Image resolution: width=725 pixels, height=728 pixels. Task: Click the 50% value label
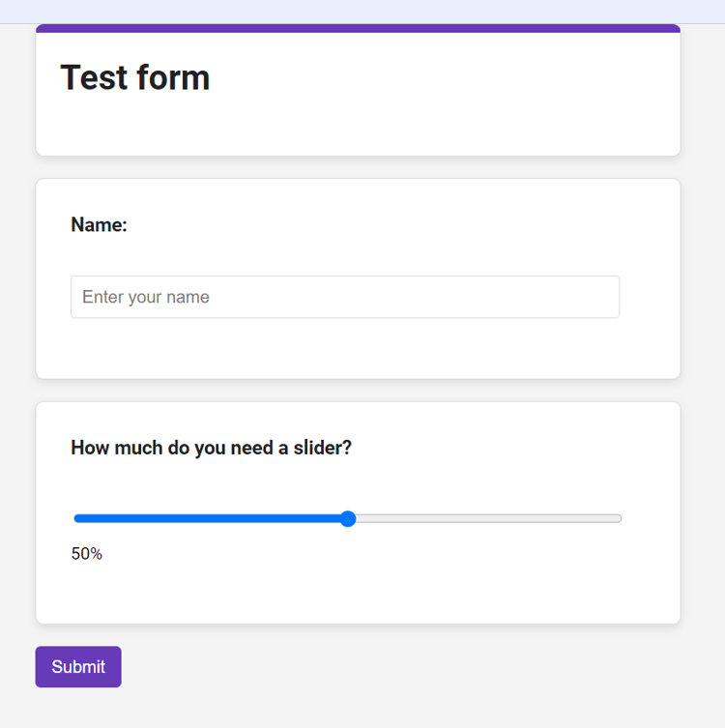tap(86, 553)
